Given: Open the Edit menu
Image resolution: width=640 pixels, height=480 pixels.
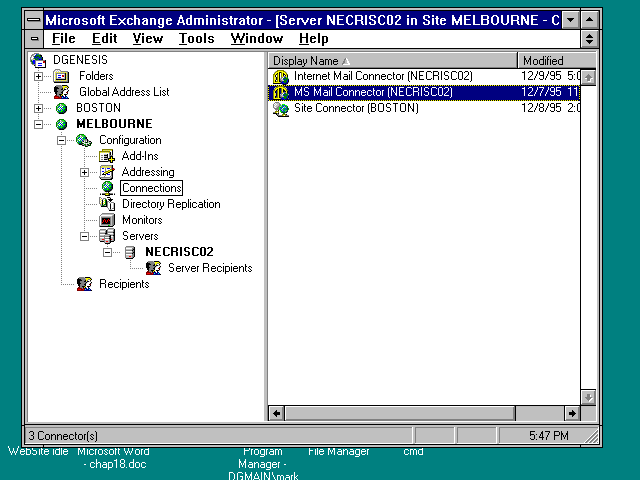Looking at the screenshot, I should point(104,38).
